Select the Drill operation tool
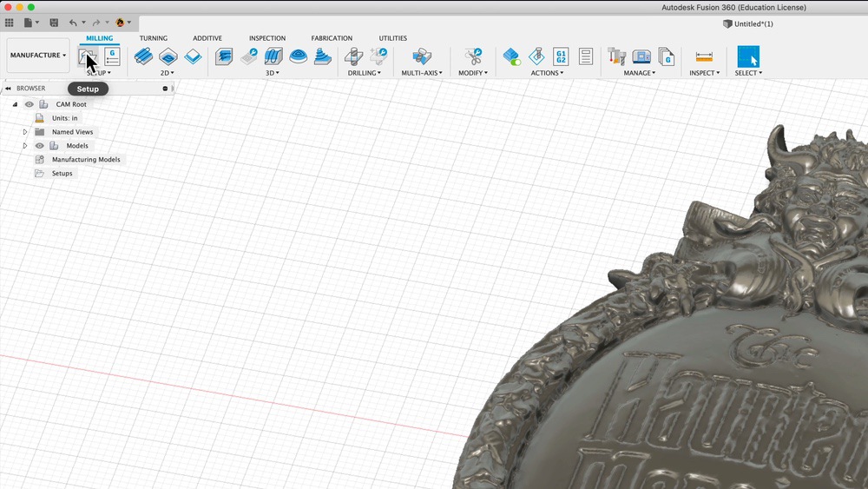This screenshot has width=868, height=489. (353, 56)
